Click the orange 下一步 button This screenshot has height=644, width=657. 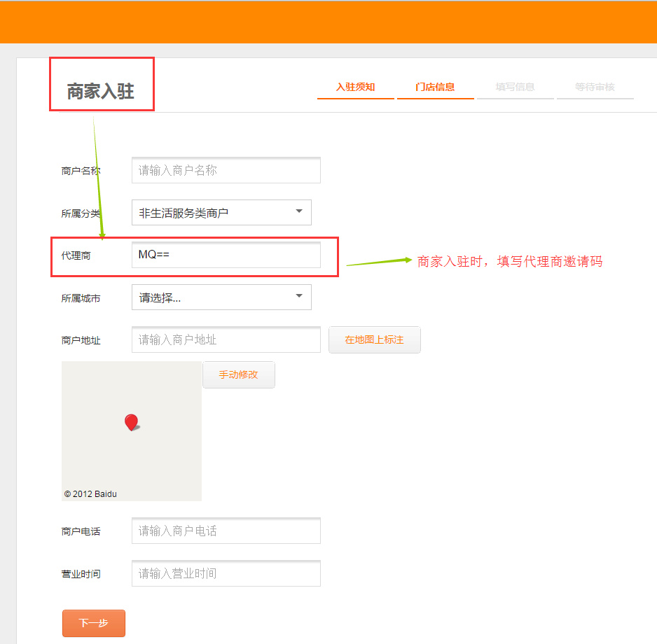[x=94, y=623]
